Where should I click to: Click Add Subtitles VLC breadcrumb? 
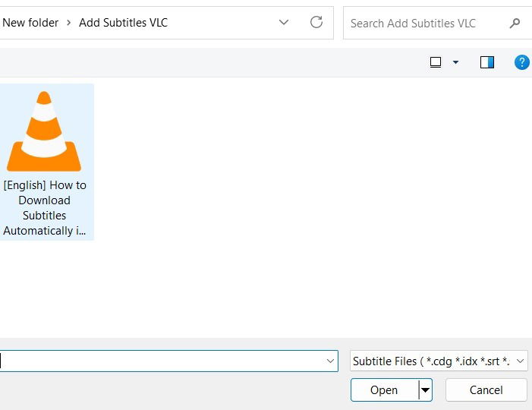[x=123, y=23]
